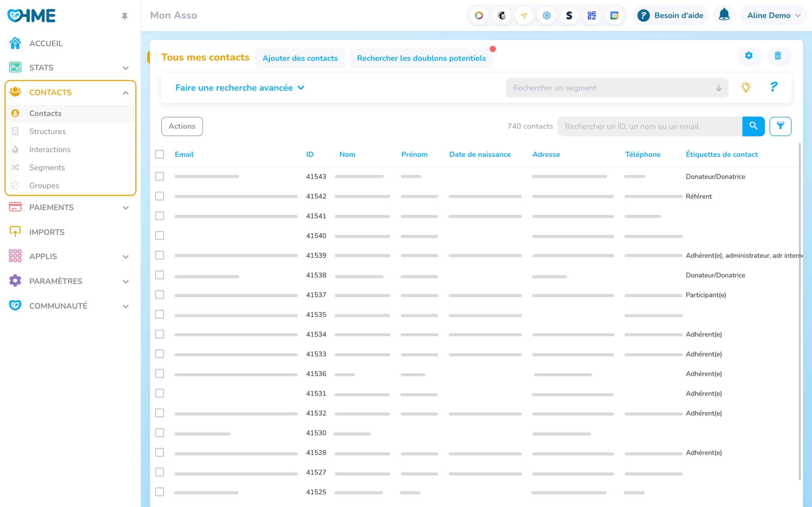Click the trash icon in contacts header
Viewport: 812px width, 507px height.
coord(778,56)
